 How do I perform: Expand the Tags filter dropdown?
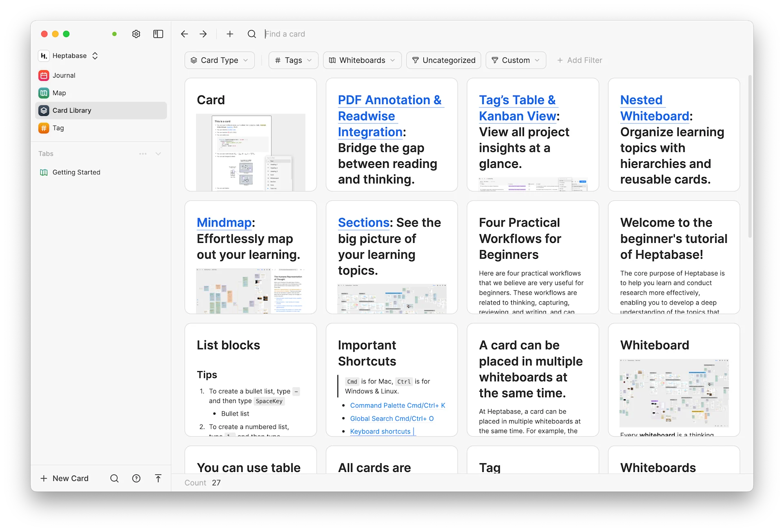[x=293, y=60]
